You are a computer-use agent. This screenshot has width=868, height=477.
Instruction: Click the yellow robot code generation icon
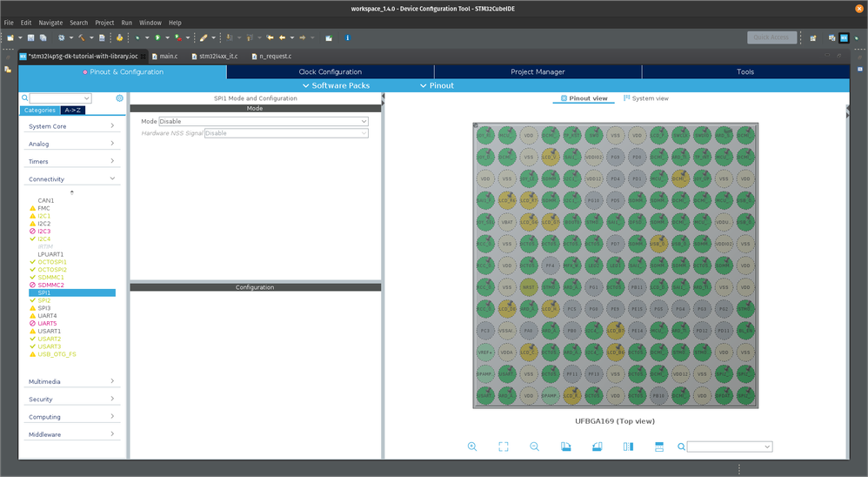(x=119, y=37)
